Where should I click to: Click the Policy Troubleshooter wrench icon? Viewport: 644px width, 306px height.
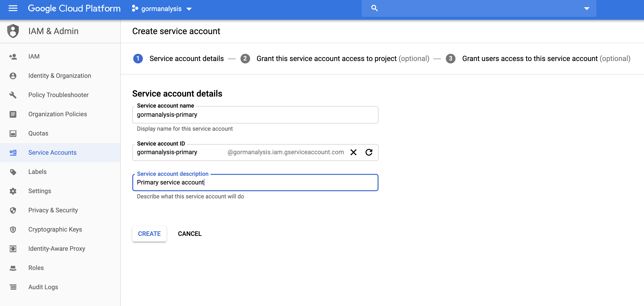click(13, 95)
